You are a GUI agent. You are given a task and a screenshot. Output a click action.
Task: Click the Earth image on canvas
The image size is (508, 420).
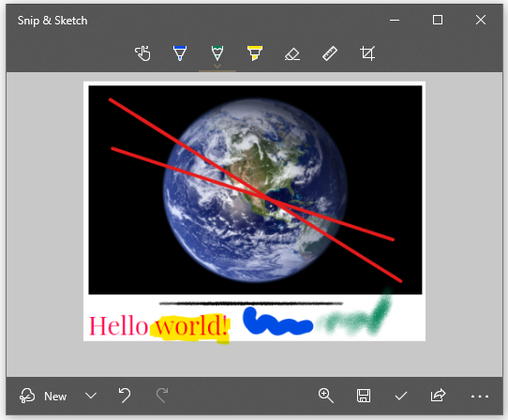[x=255, y=190]
